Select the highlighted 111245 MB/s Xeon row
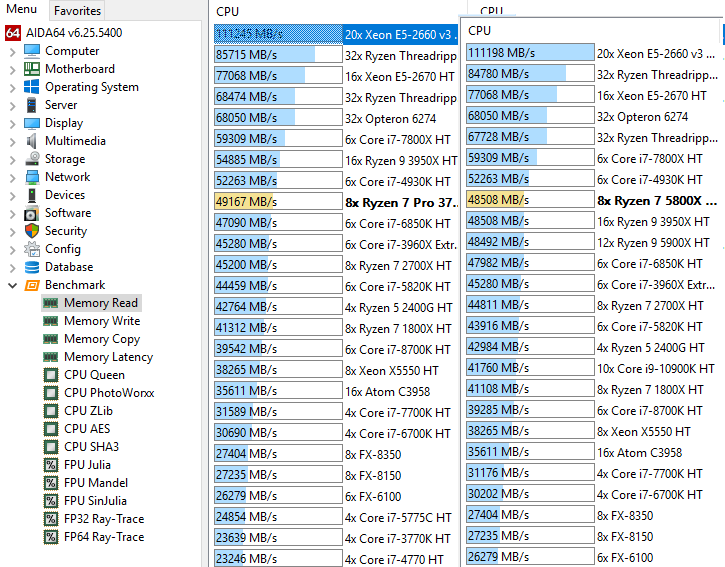This screenshot has width=725, height=567. point(336,35)
